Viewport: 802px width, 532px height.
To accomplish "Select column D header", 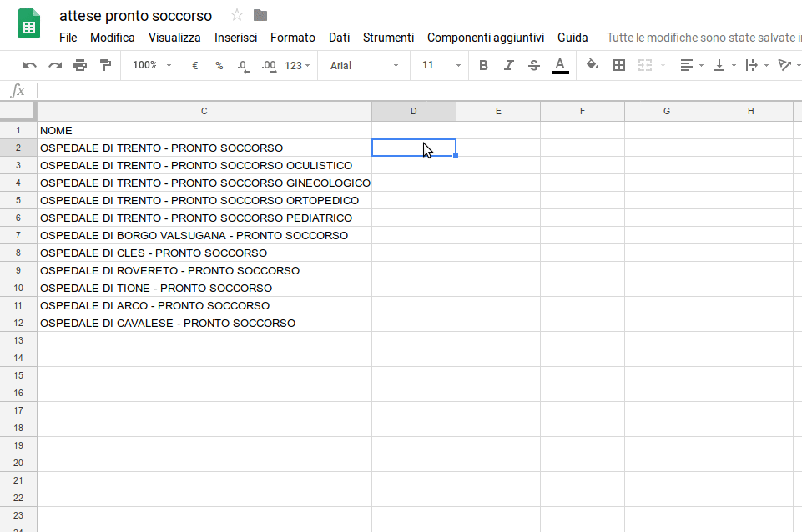I will click(x=413, y=111).
